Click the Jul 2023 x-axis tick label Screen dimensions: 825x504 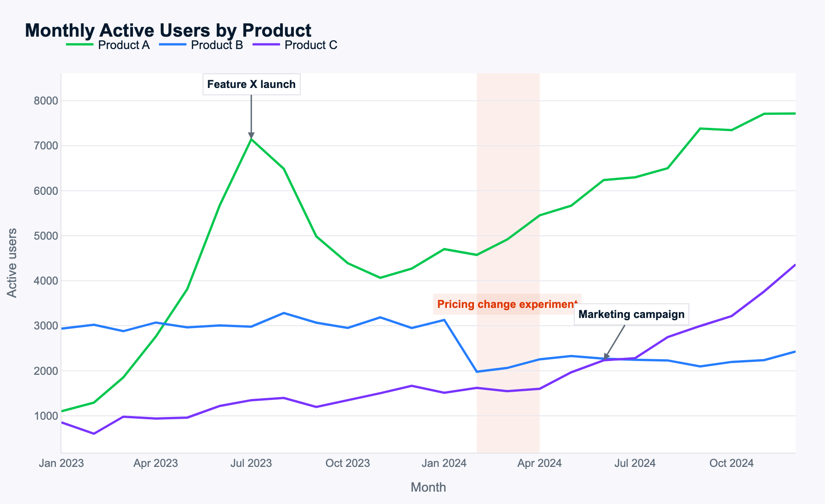[x=251, y=463]
